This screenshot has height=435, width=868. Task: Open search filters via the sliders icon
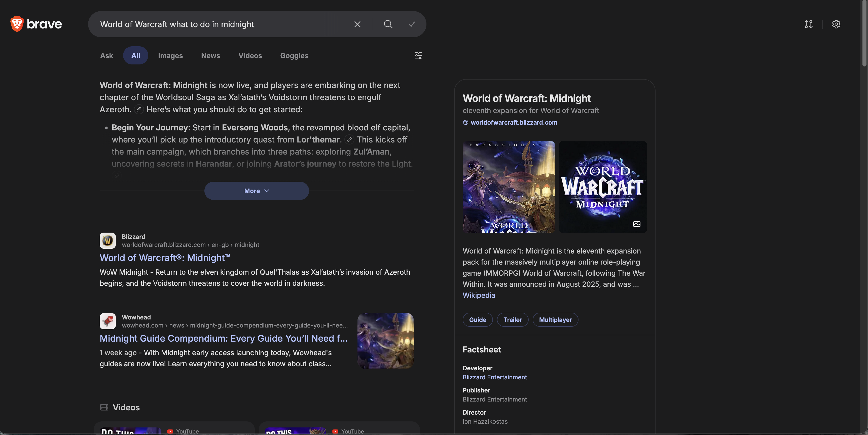coord(418,56)
